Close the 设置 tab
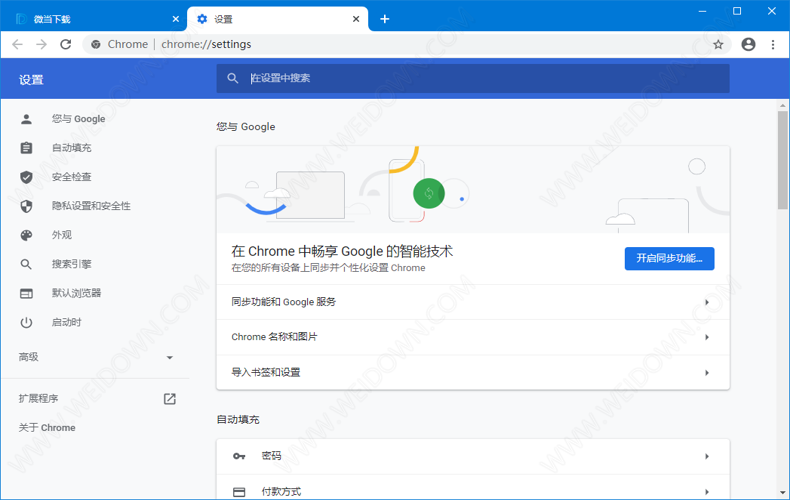 click(356, 19)
